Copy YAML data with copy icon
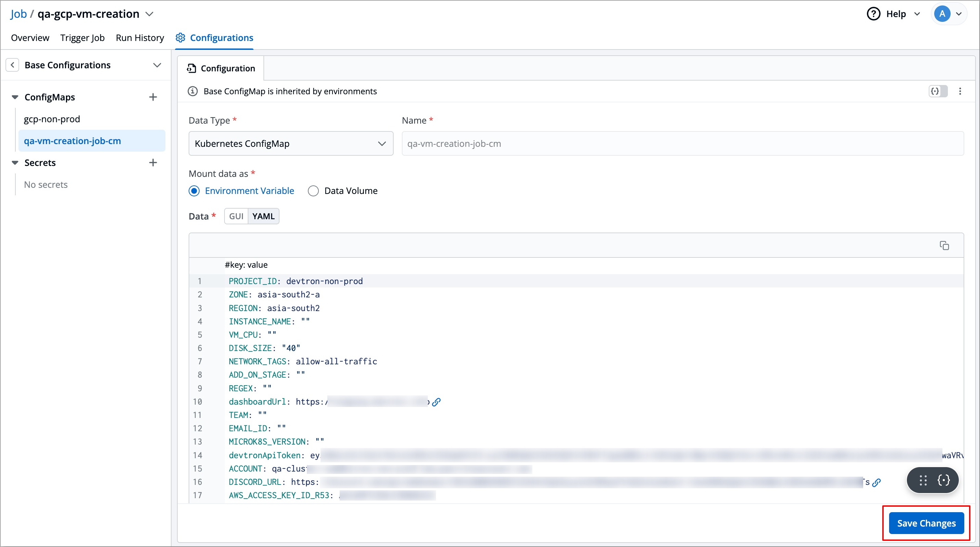The height and width of the screenshot is (547, 980). pos(944,246)
